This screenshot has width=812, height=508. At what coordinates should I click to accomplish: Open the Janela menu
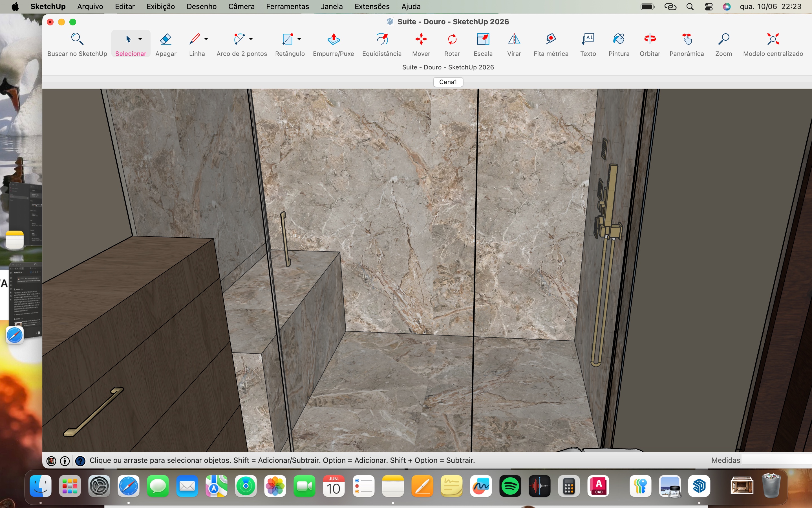pyautogui.click(x=332, y=6)
